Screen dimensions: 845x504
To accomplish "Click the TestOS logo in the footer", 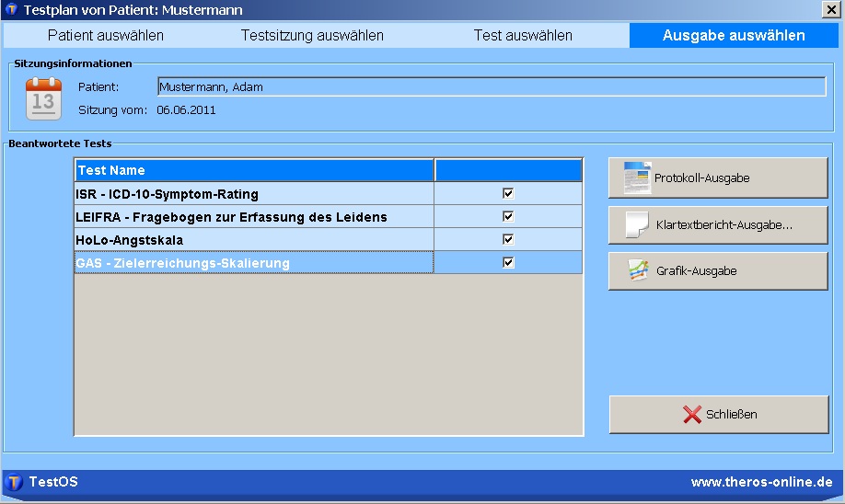I will (15, 482).
